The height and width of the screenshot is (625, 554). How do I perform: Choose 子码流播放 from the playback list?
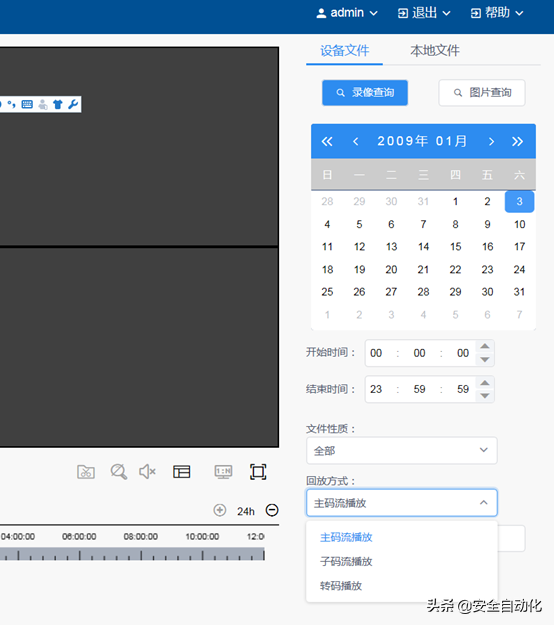[x=346, y=562]
